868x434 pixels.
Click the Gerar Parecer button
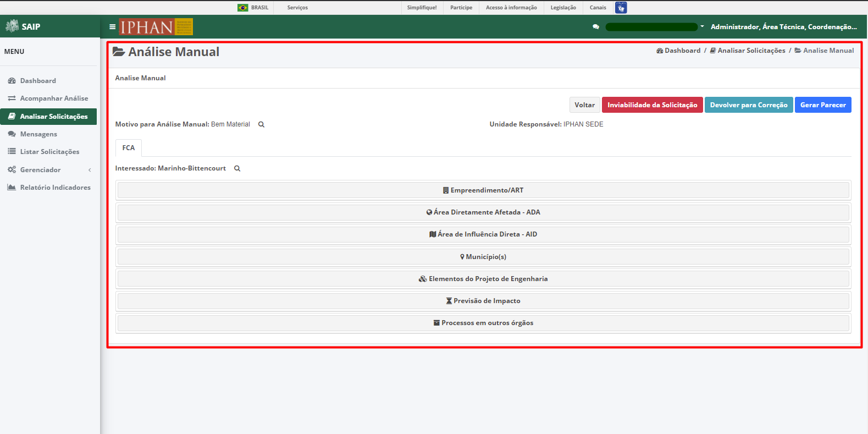click(x=823, y=105)
